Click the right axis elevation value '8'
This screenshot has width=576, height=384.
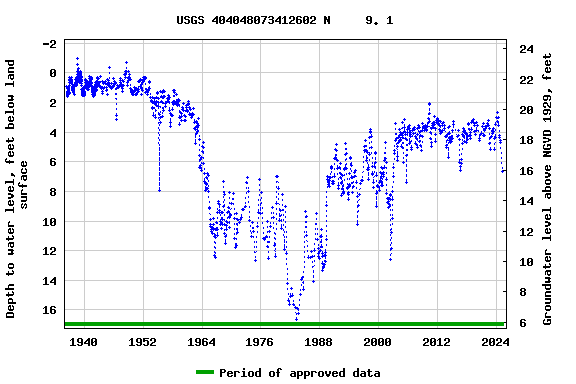(x=523, y=292)
